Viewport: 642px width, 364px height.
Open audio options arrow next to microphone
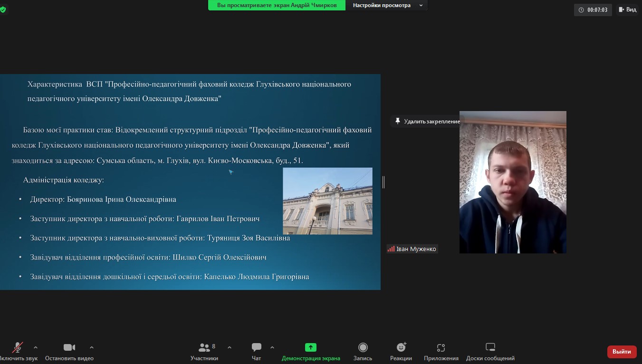point(36,347)
